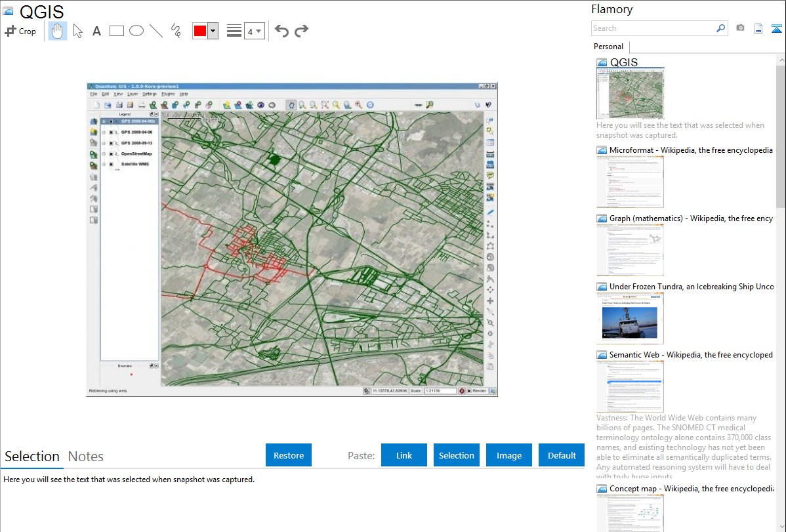Click New Project icon in QGIS snapshot

(x=96, y=105)
